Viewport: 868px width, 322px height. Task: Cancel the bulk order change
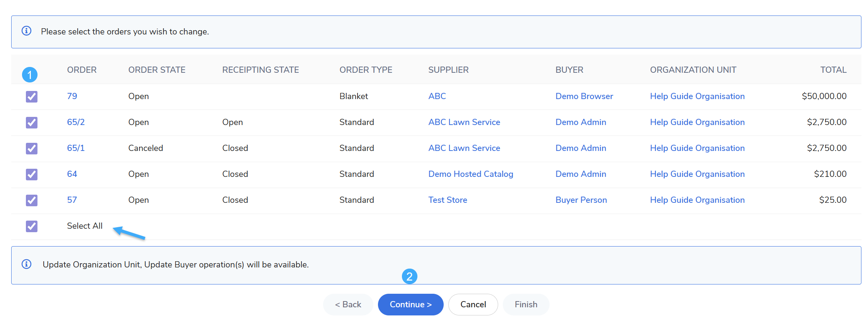473,305
